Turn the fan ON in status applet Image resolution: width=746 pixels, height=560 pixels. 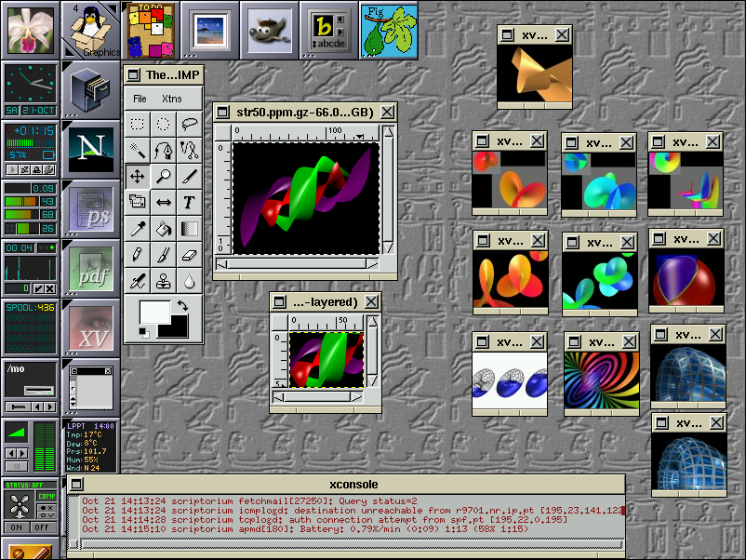tap(16, 527)
